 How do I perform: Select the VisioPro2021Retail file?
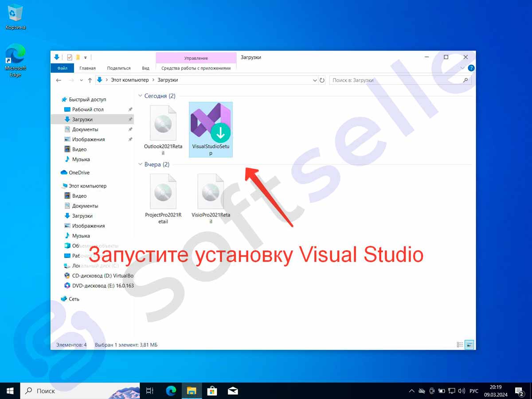tap(211, 192)
